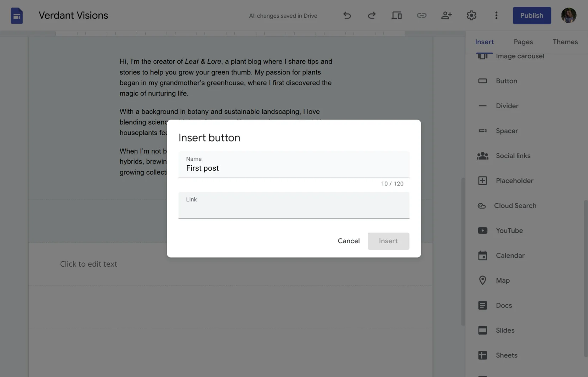Viewport: 588px width, 377px height.
Task: Select the Divider insert icon
Action: [x=482, y=106]
